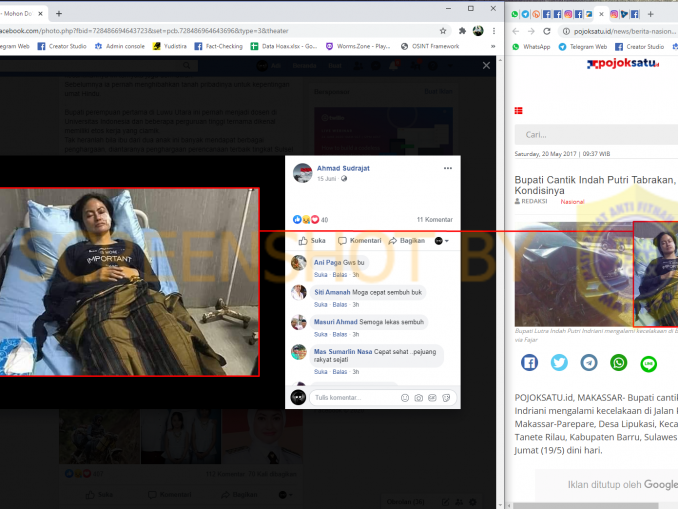This screenshot has width=678, height=509.
Task: Open the Worms Zone bookmark
Action: click(358, 46)
